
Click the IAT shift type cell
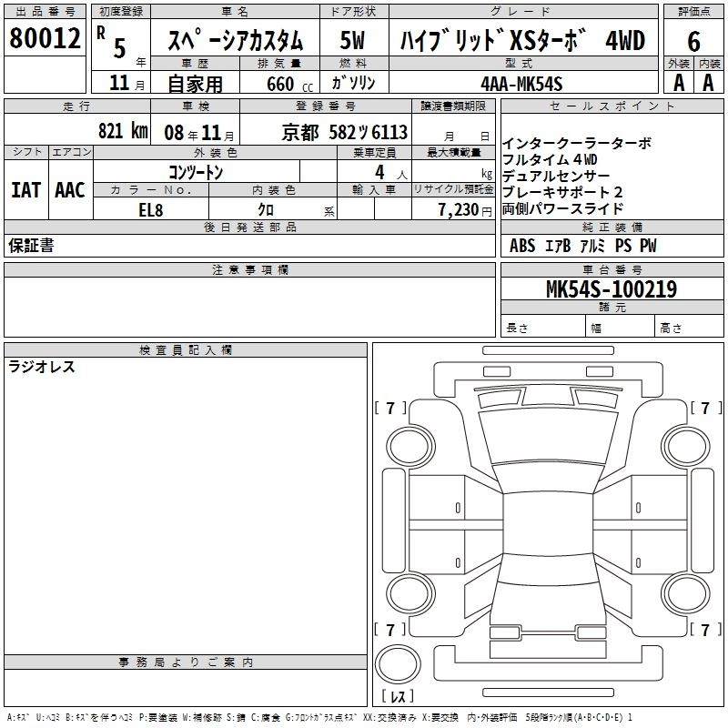click(25, 189)
